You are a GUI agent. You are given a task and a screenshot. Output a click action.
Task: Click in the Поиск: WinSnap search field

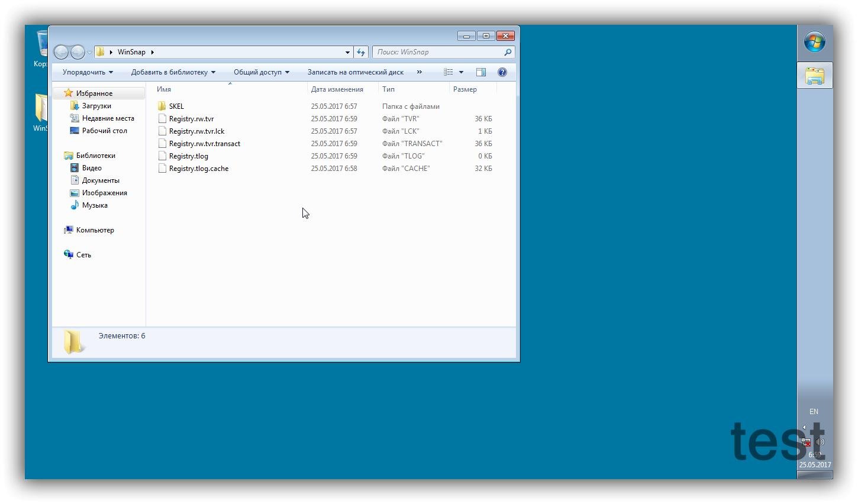click(438, 52)
